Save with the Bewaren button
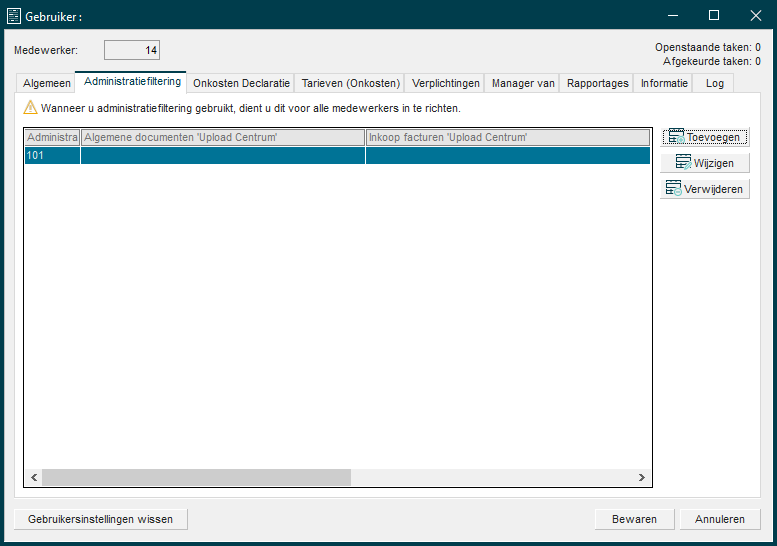Image resolution: width=777 pixels, height=546 pixels. pos(634,519)
